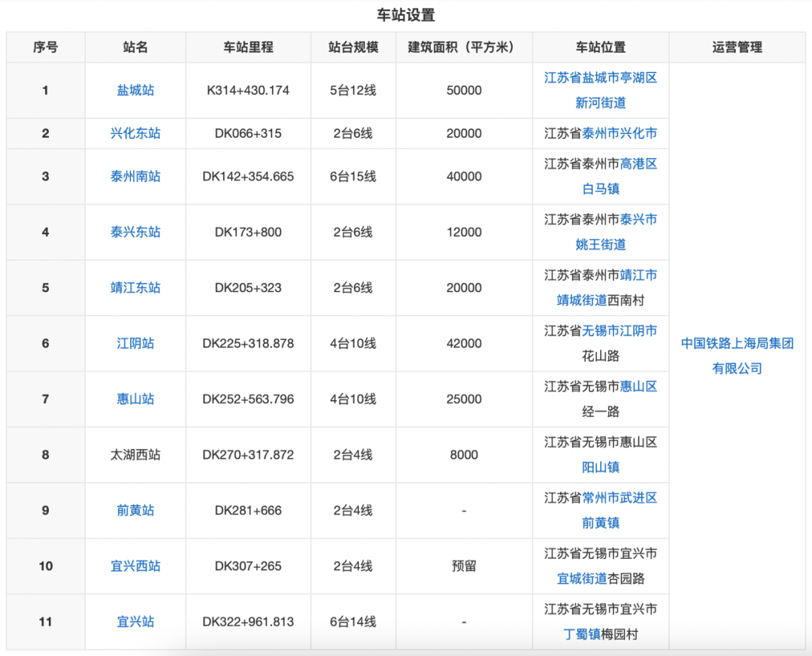The height and width of the screenshot is (656, 812).
Task: Open 中国铁路上海局集团有限公司 operator link
Action: click(737, 356)
